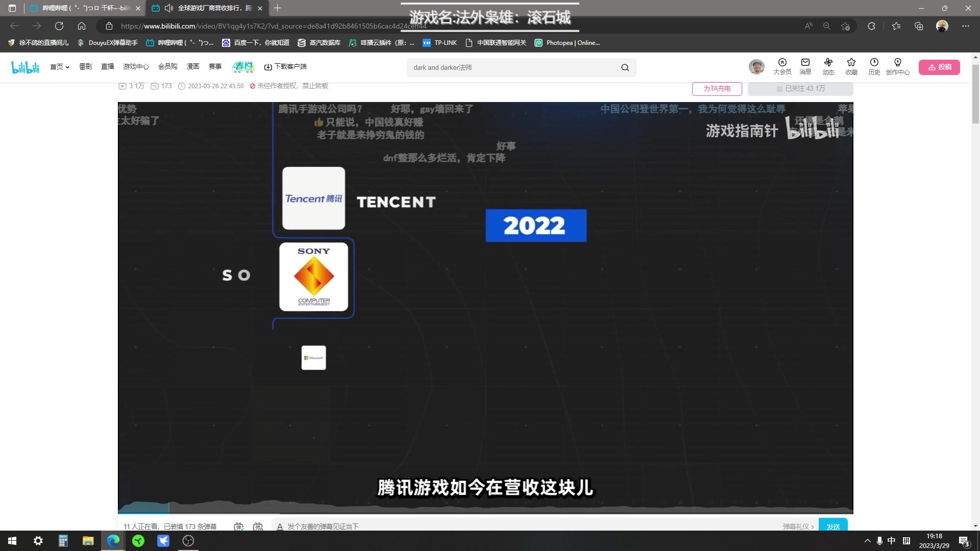980x551 pixels.
Task: Open the 直播 nav item
Action: click(107, 67)
